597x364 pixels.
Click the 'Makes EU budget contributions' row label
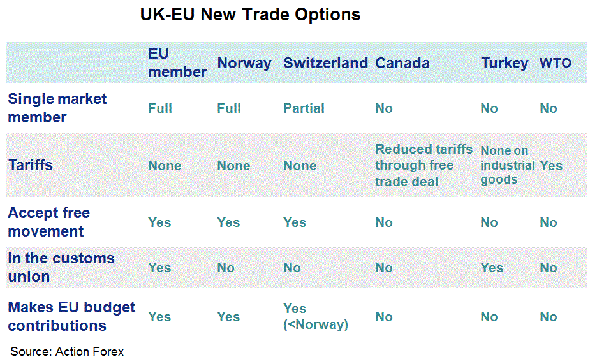71,316
